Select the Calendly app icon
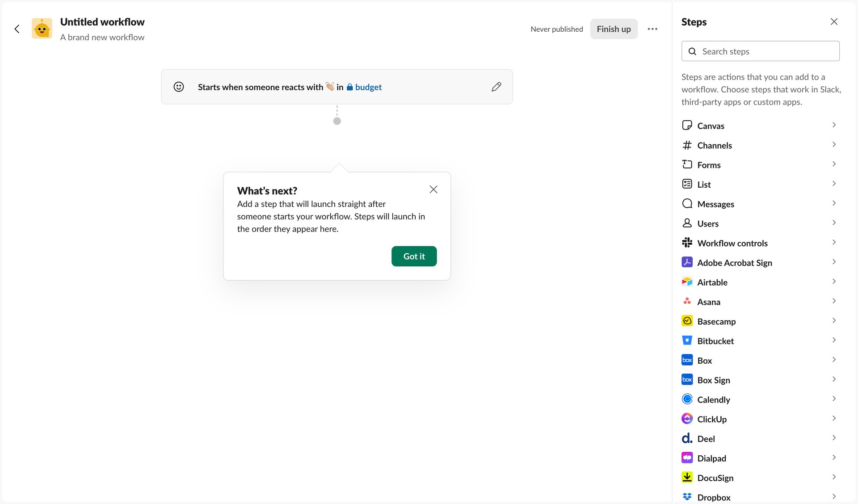858x504 pixels. [x=687, y=399]
